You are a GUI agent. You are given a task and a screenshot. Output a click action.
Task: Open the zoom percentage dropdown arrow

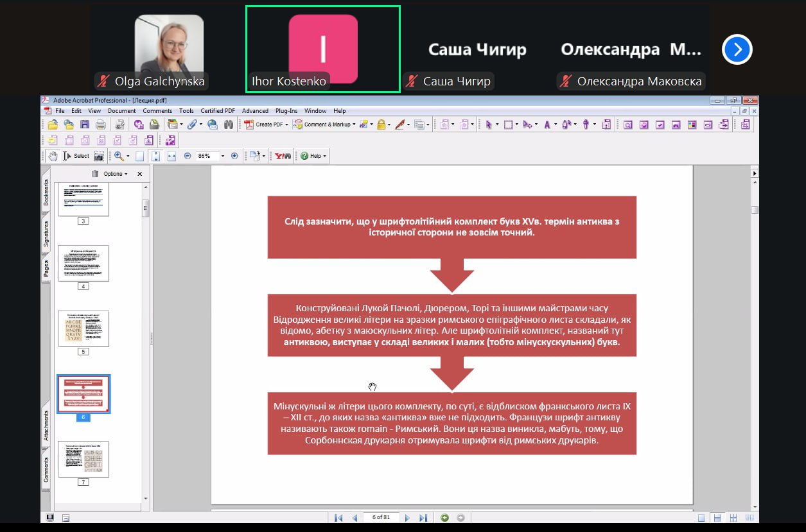(x=223, y=156)
